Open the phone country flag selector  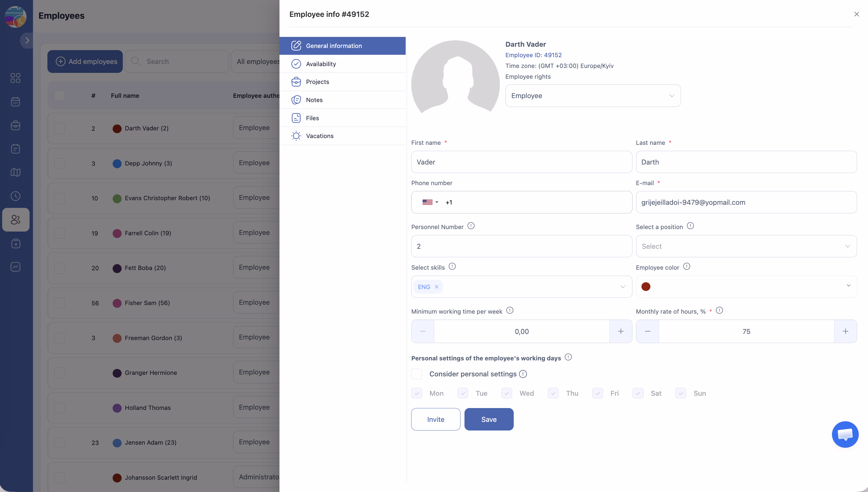point(430,202)
